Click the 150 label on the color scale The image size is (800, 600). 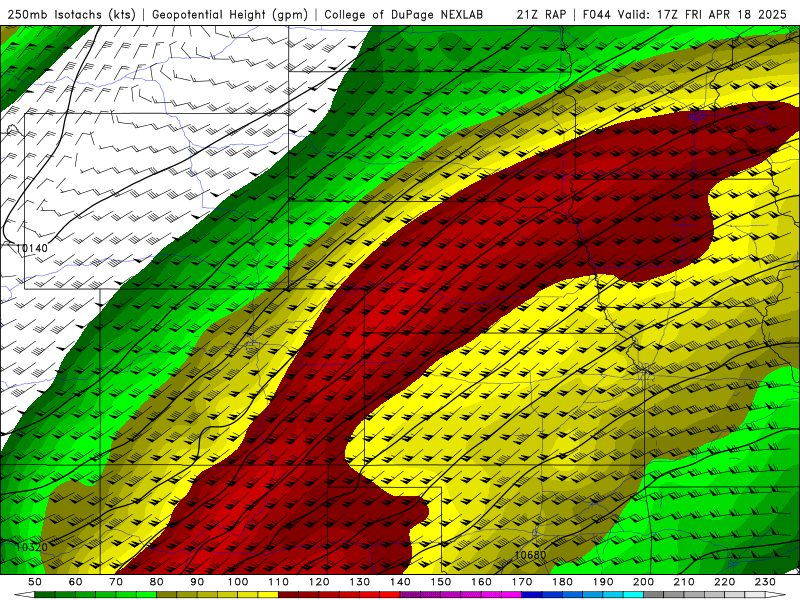[x=441, y=582]
